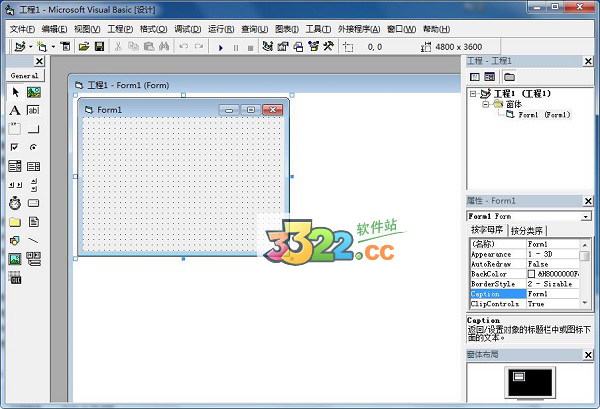Select the HScrollBar control tool

pyautogui.click(x=15, y=184)
